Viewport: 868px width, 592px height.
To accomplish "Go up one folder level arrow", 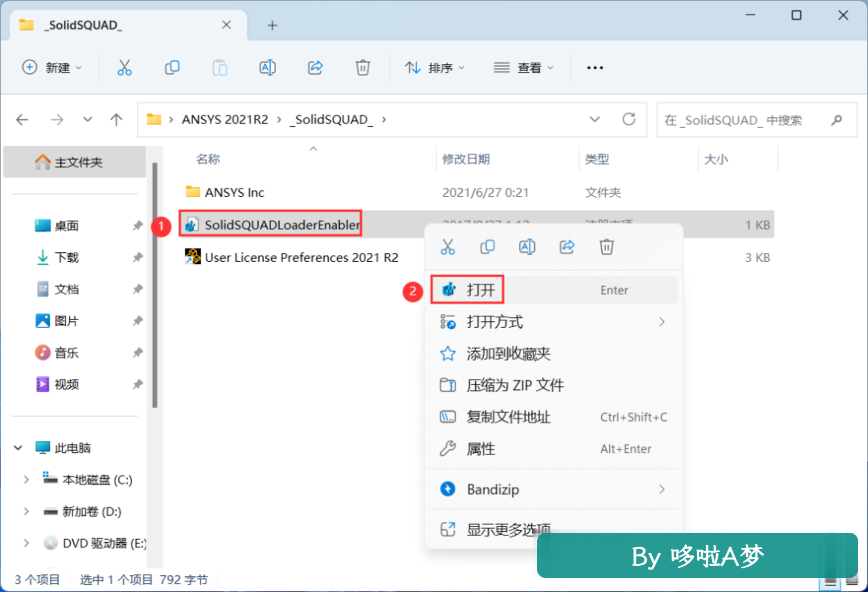I will tap(116, 120).
